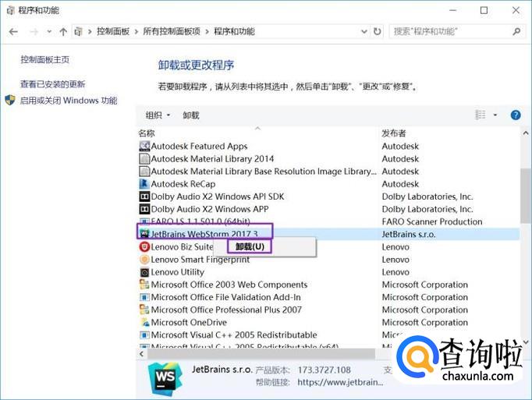The width and height of the screenshot is (532, 400).
Task: Click the product version 173.3727.108 value
Action: (324, 370)
